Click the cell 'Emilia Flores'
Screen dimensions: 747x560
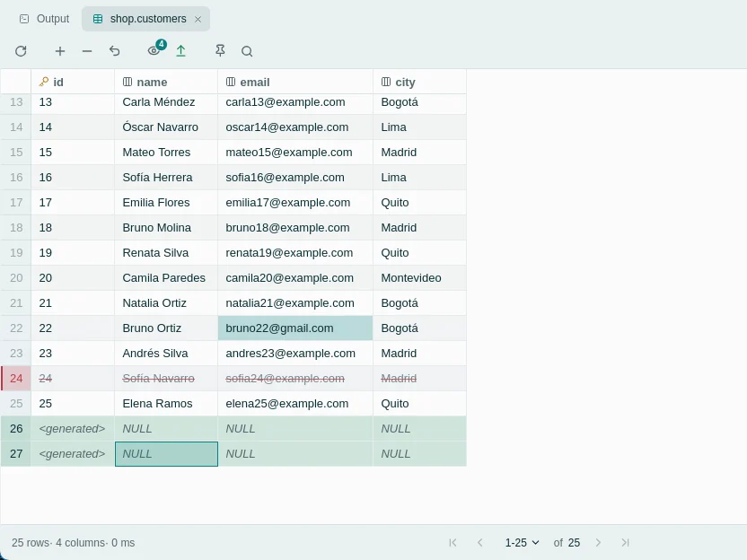click(166, 203)
